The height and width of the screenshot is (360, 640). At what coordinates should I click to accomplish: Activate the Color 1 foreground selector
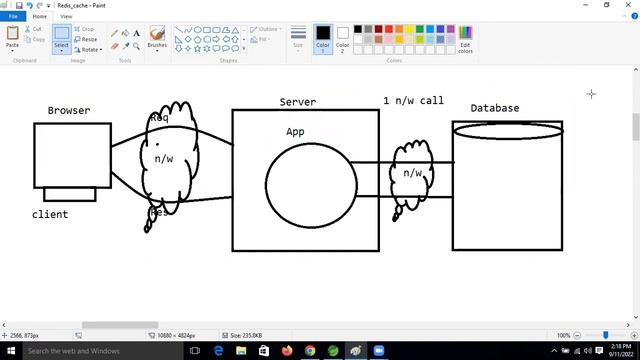pos(323,39)
